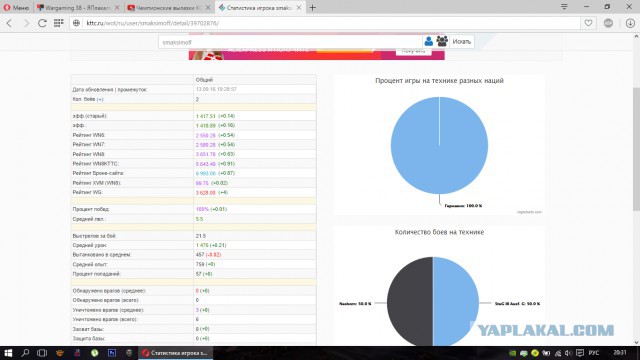Open the uTorrent taskbar icon

pyautogui.click(x=95, y=353)
